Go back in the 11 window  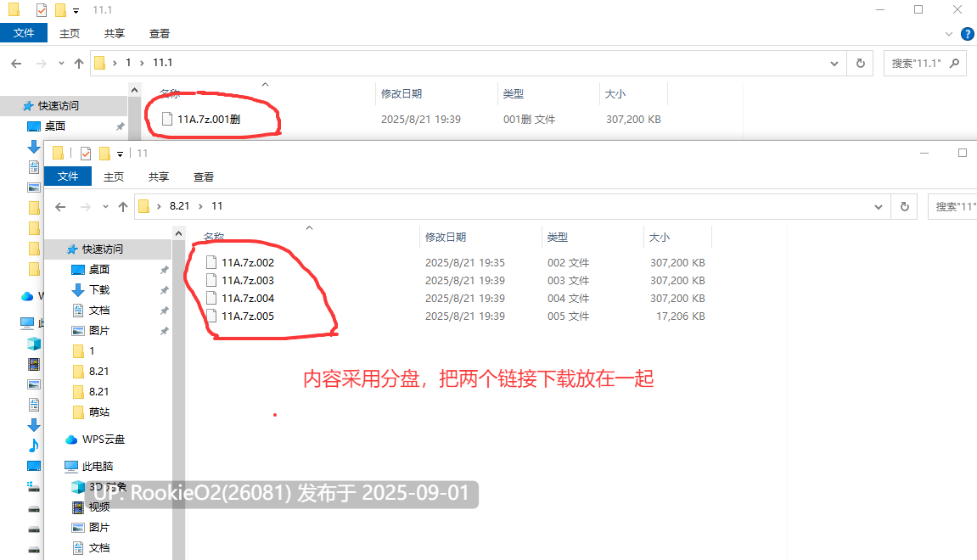pyautogui.click(x=60, y=206)
